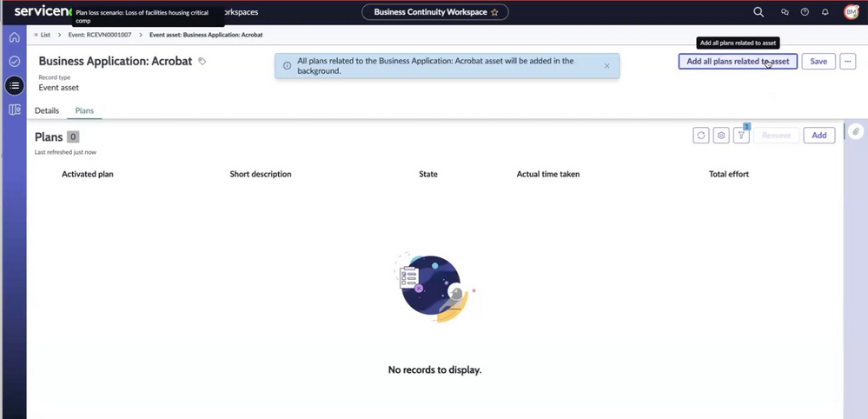The image size is (868, 419).
Task: Refresh the Plans list
Action: coord(701,135)
